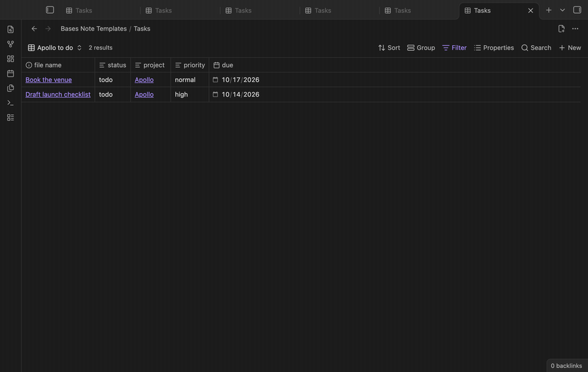Screen dimensions: 588x372
Task: Expand the tab list chevron
Action: click(563, 10)
